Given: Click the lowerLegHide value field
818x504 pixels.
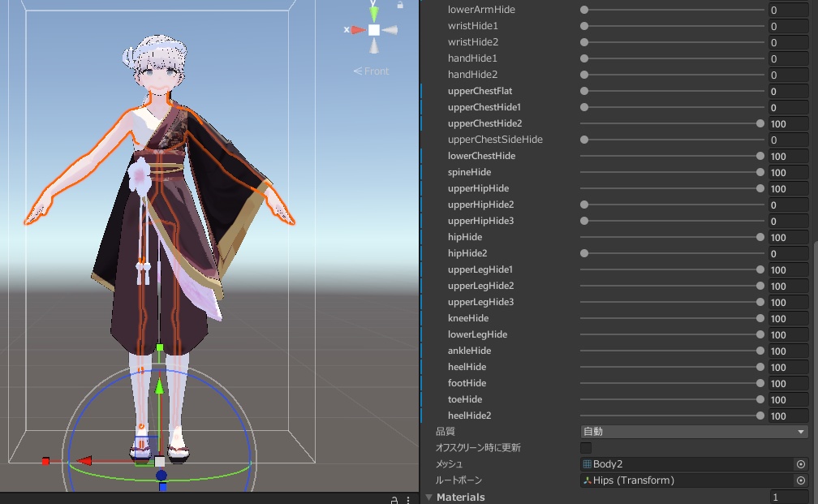Looking at the screenshot, I should [x=789, y=334].
